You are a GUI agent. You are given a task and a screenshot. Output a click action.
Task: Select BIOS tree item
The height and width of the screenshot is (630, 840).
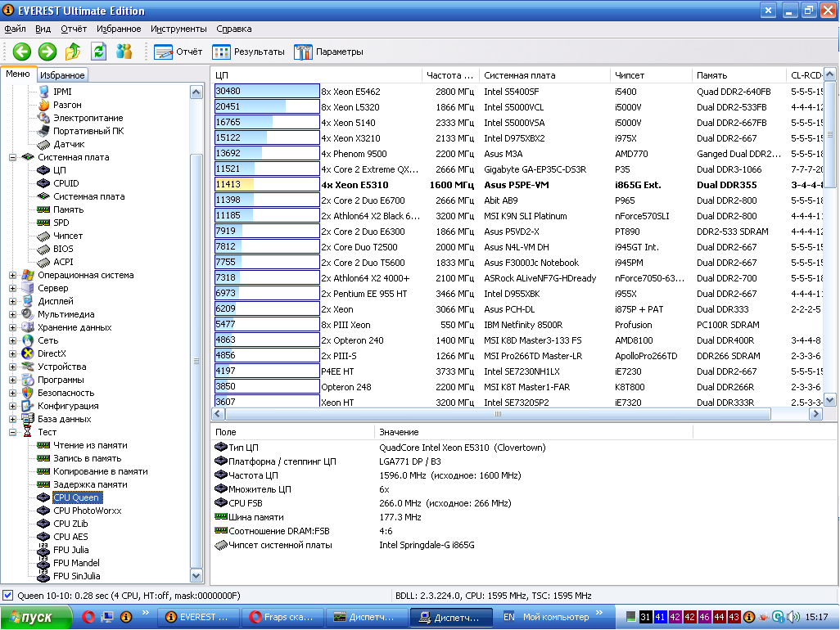tap(63, 249)
